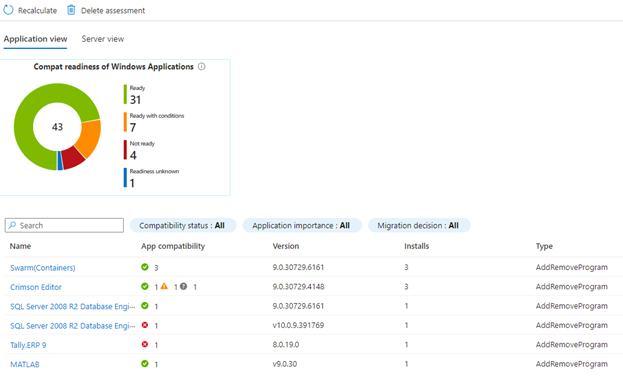
Task: Open the Crimson Editor application link
Action: [x=36, y=287]
